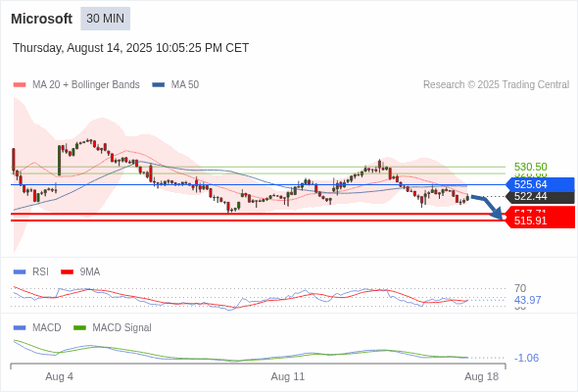The image size is (578, 392).
Task: Click the 9MA legend red swatch
Action: coord(67,272)
